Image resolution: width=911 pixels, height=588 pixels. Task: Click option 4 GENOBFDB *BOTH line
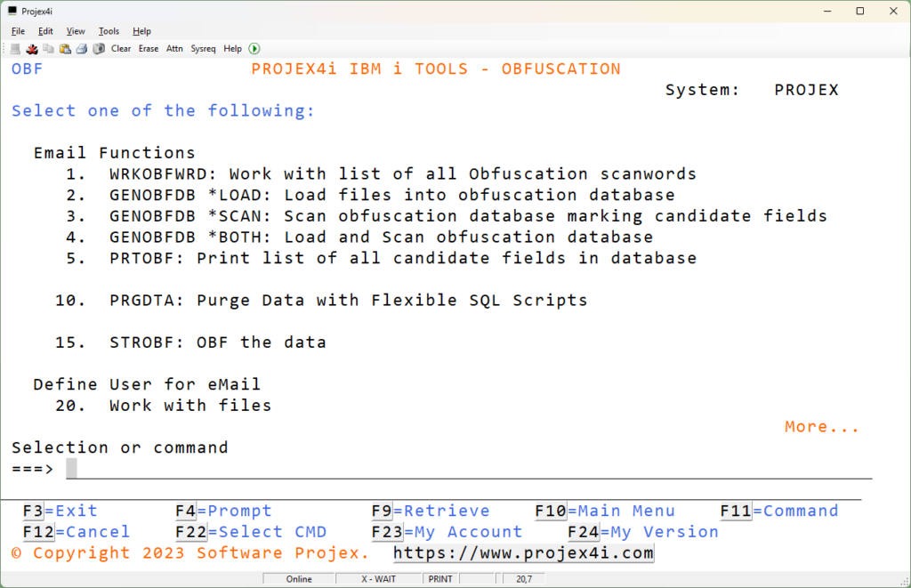(x=359, y=237)
